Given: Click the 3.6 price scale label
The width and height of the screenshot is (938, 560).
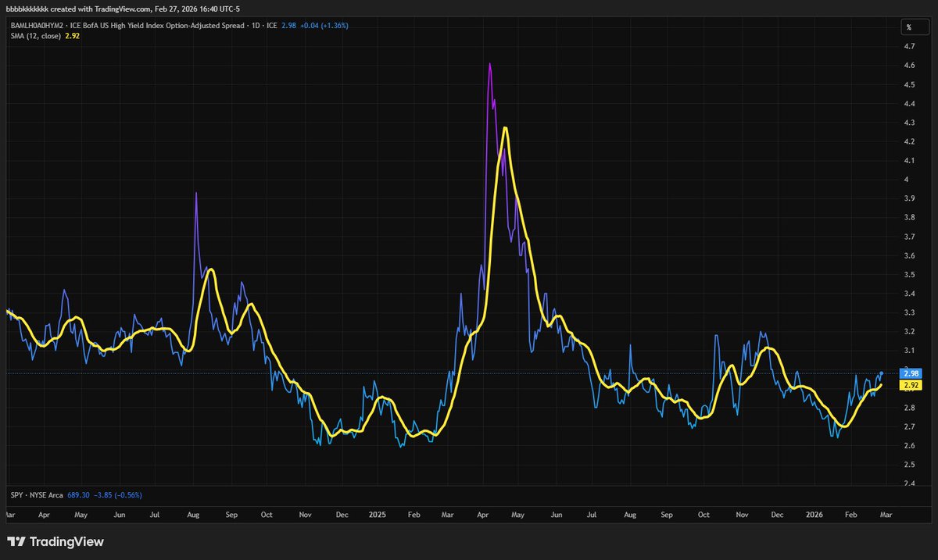Looking at the screenshot, I should [909, 256].
